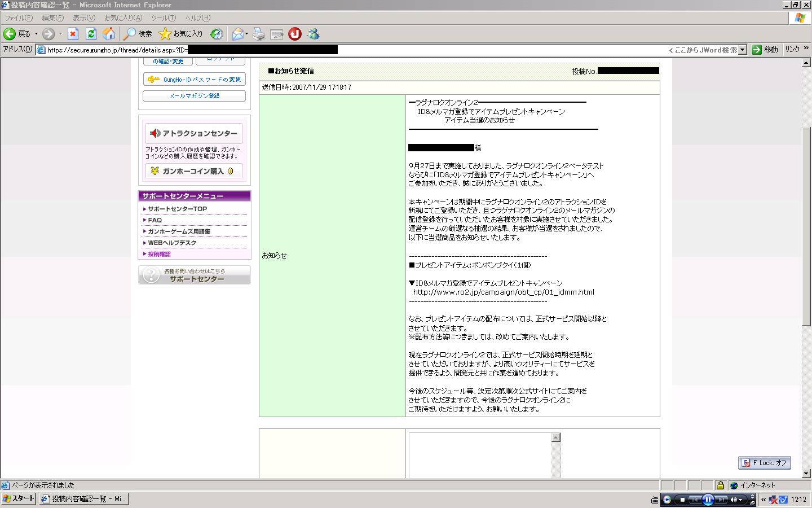Open Forward button history dropdown arrow
The image size is (812, 508).
pos(60,34)
